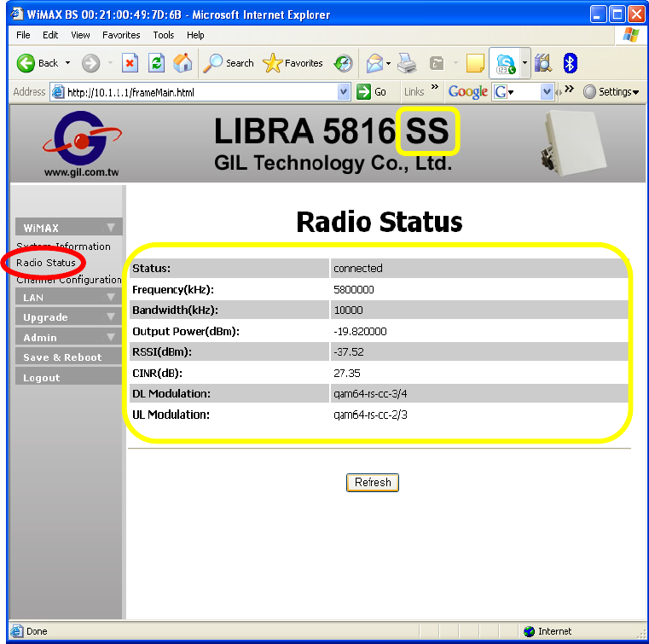Select the bandwidth value 10000

pos(349,310)
